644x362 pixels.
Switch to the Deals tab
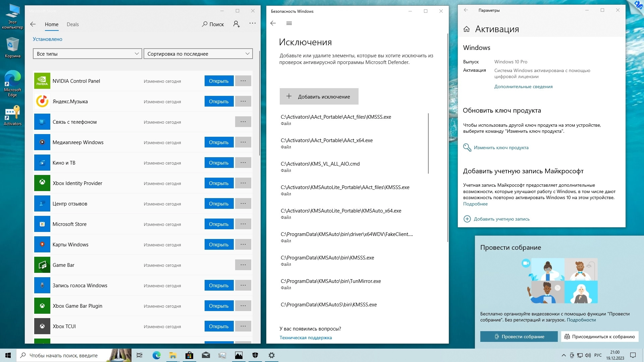pos(72,24)
